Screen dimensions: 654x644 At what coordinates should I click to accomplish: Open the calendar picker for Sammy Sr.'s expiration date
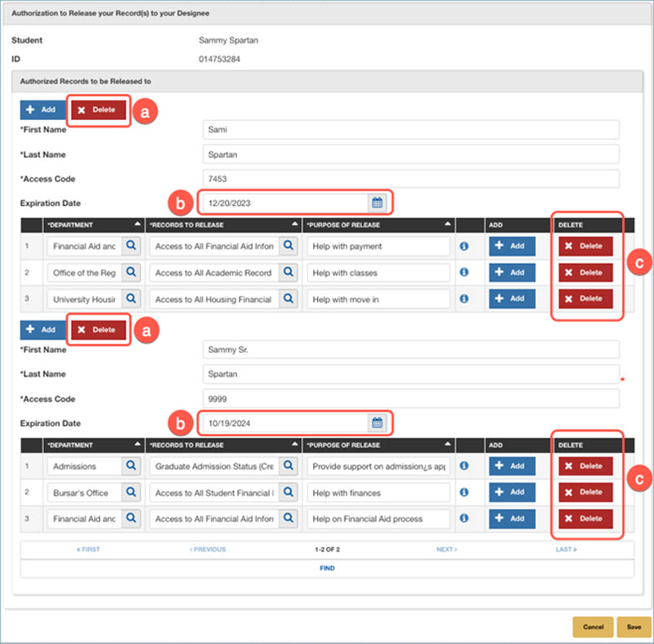tap(375, 423)
